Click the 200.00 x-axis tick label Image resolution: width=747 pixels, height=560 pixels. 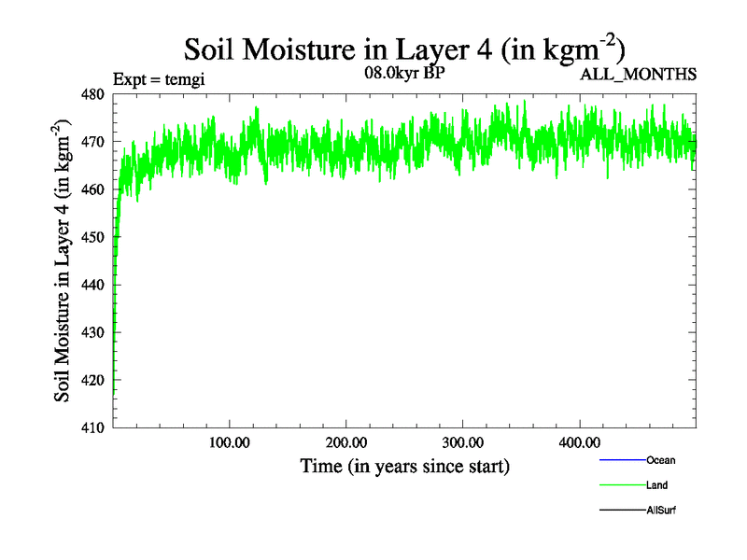[345, 442]
